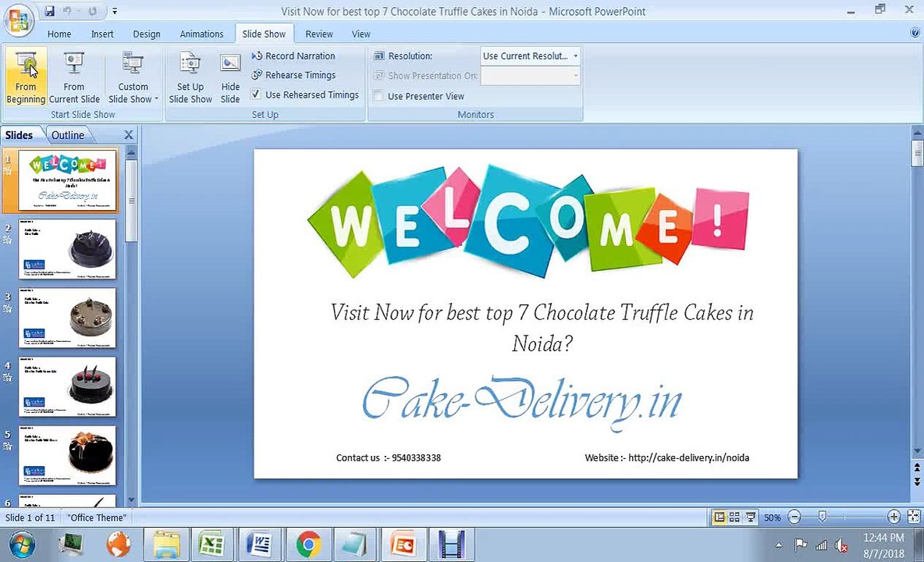The width and height of the screenshot is (924, 562).
Task: Select slide 4 thumbnail
Action: 67,387
